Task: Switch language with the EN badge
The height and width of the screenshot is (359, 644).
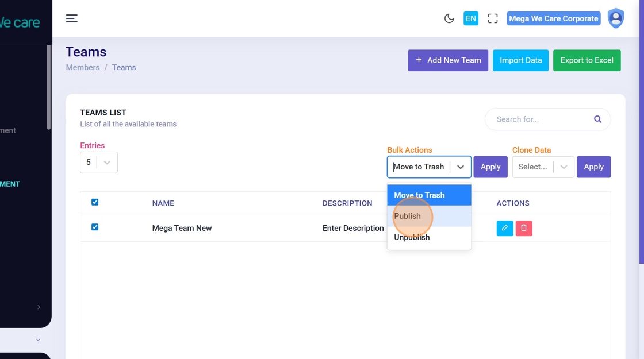Action: [471, 18]
